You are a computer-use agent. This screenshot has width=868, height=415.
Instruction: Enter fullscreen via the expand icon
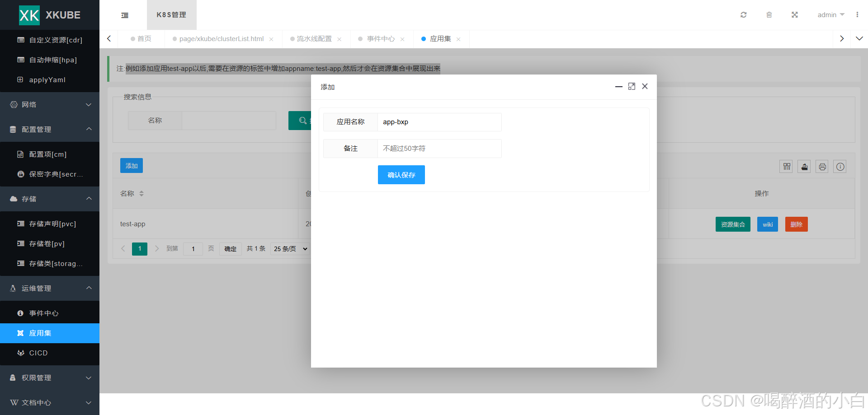pos(795,15)
